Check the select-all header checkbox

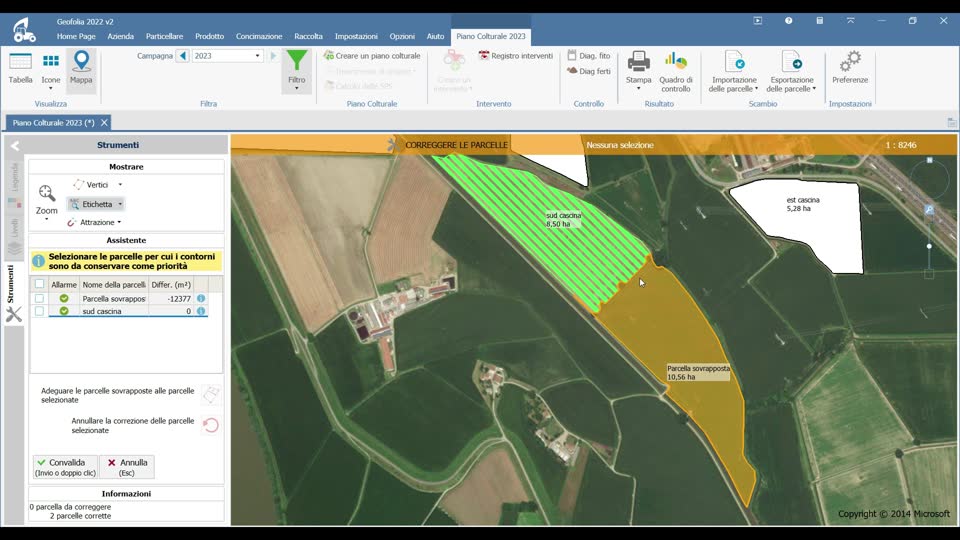[39, 284]
